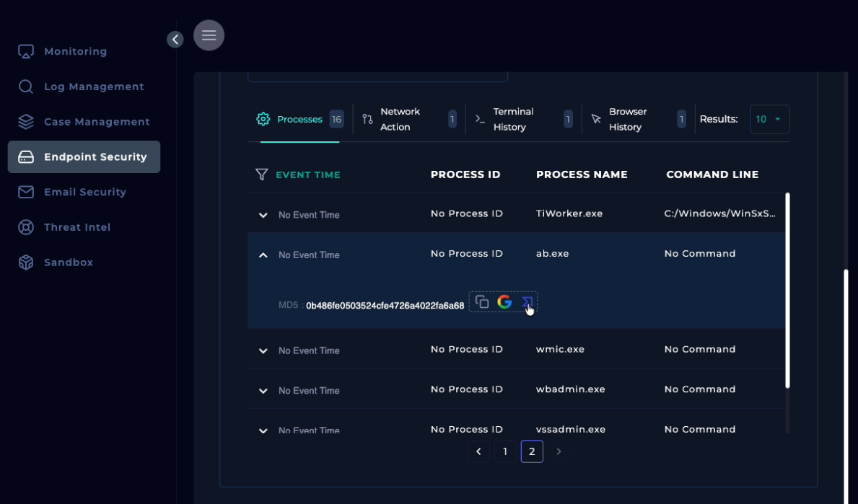Open Monitoring from the sidebar

[x=75, y=51]
